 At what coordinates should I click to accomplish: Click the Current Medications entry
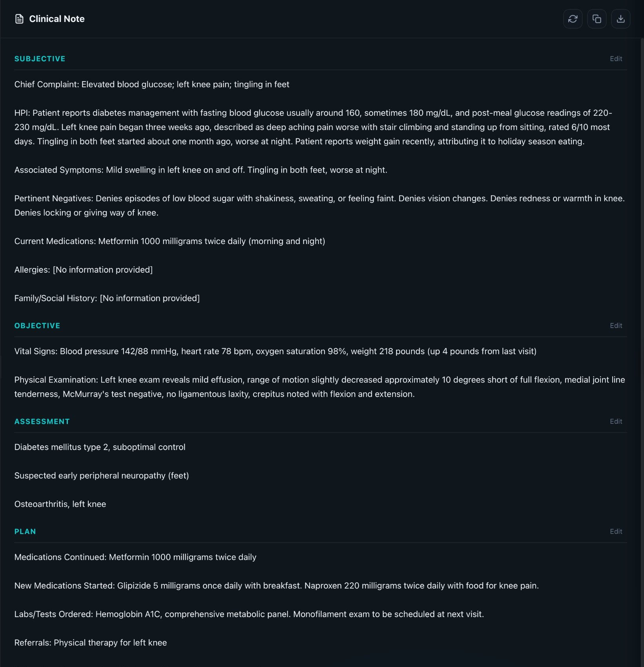tap(169, 241)
